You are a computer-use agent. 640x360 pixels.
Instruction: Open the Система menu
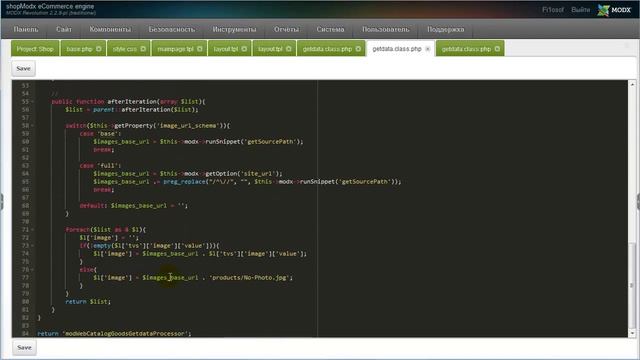click(330, 29)
